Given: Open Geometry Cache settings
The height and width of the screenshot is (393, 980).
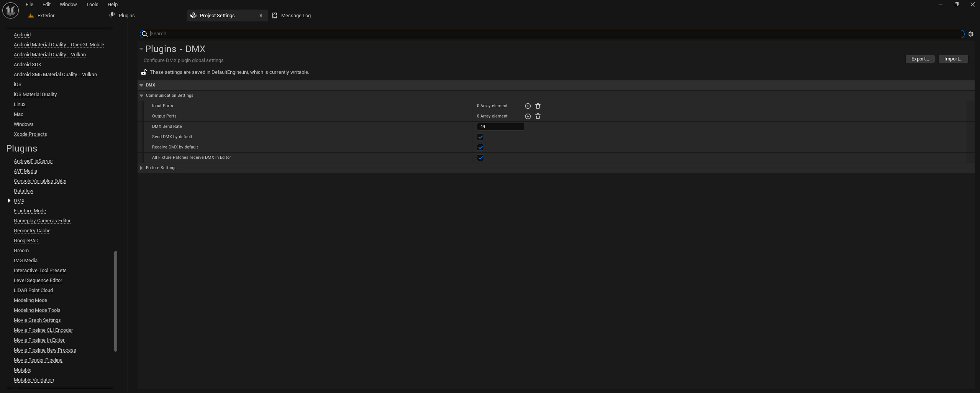Looking at the screenshot, I should coord(32,231).
